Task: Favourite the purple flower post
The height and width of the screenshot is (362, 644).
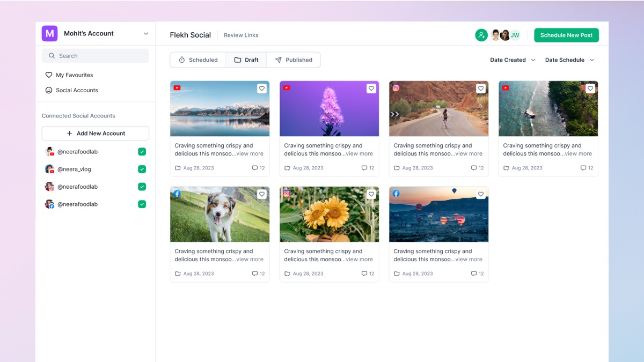Action: click(x=371, y=88)
